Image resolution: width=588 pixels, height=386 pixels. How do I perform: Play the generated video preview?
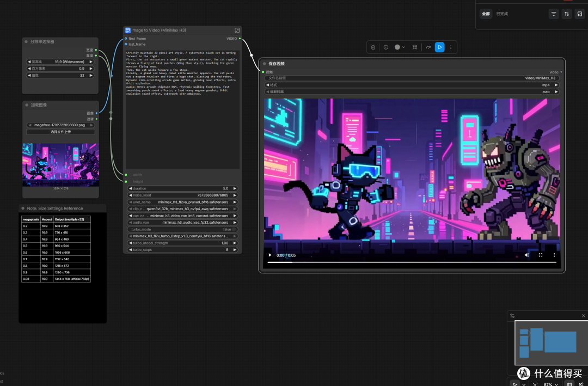coord(269,255)
